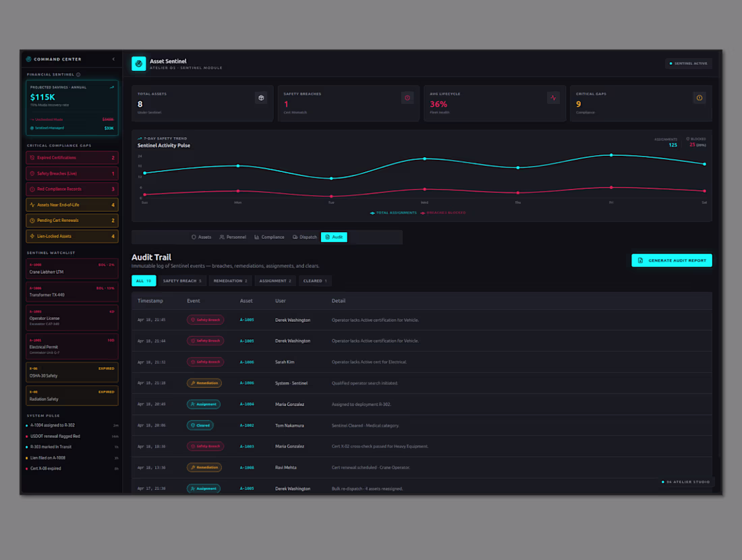Click the alert icon on the Safety Breaches card
Screen dimensions: 742x560
(407, 97)
